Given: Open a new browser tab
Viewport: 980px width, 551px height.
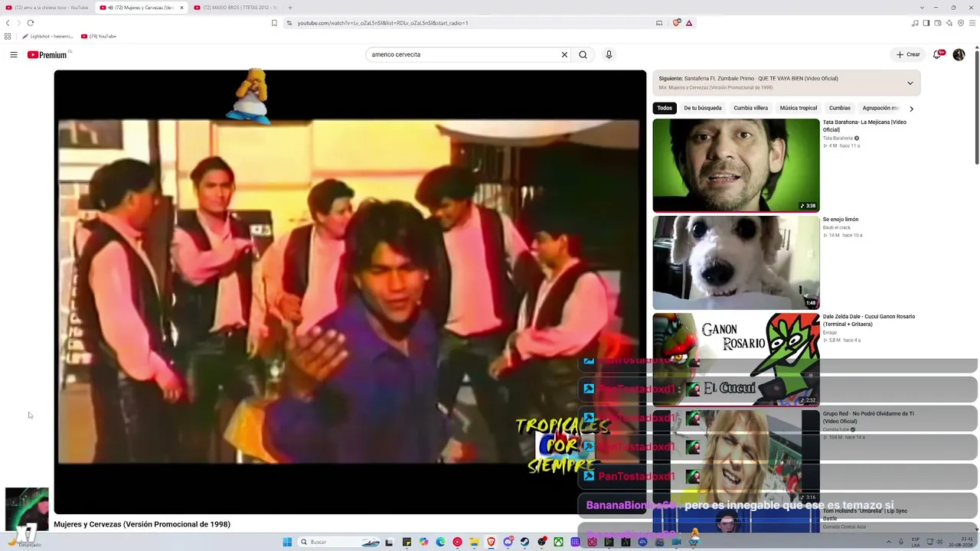Looking at the screenshot, I should [290, 8].
